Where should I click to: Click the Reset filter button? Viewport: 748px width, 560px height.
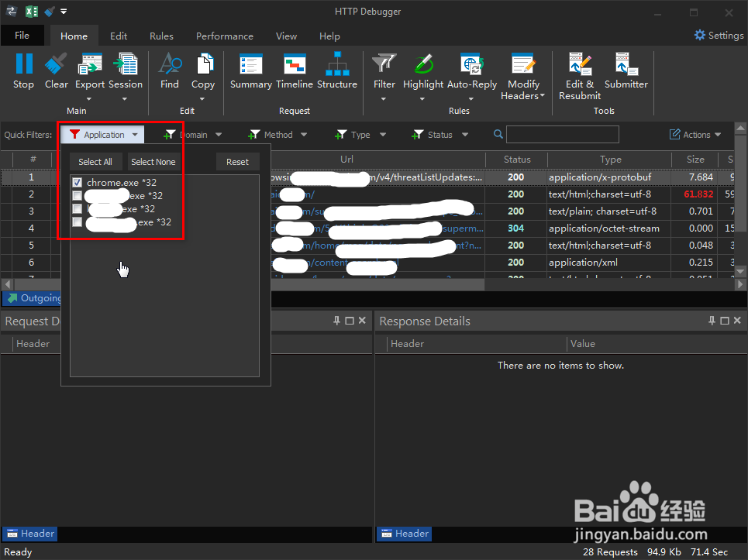(237, 162)
